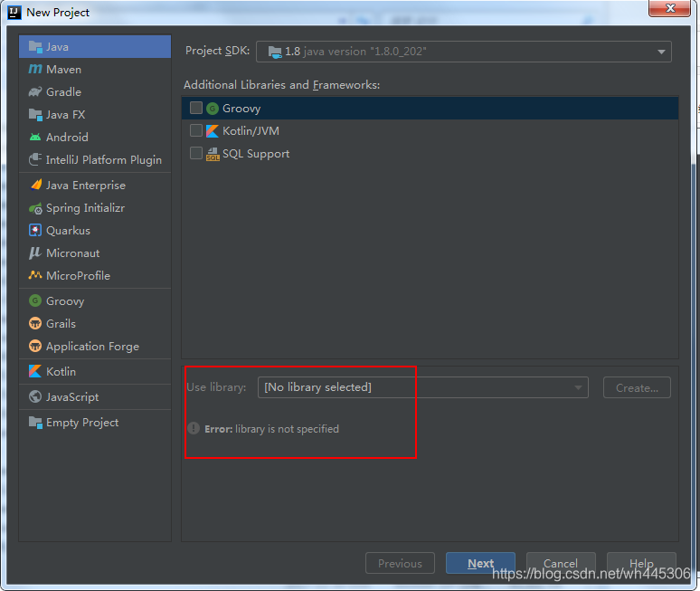700x591 pixels.
Task: Click the SDK folder icon in dropdown
Action: pos(275,52)
